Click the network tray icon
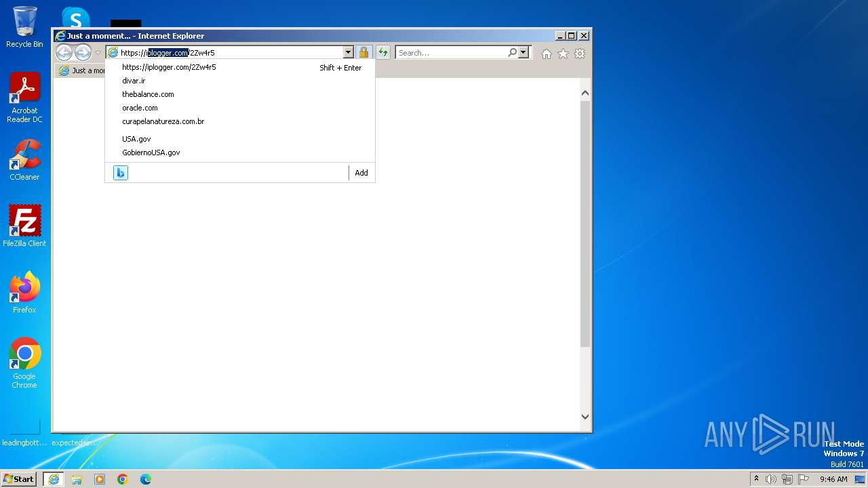The height and width of the screenshot is (488, 868). point(787,479)
